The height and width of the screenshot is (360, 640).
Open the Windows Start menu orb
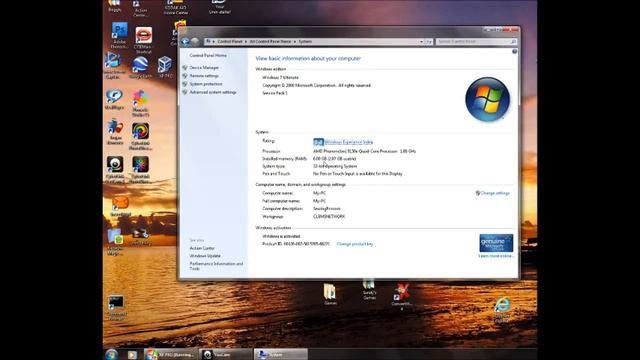click(111, 354)
